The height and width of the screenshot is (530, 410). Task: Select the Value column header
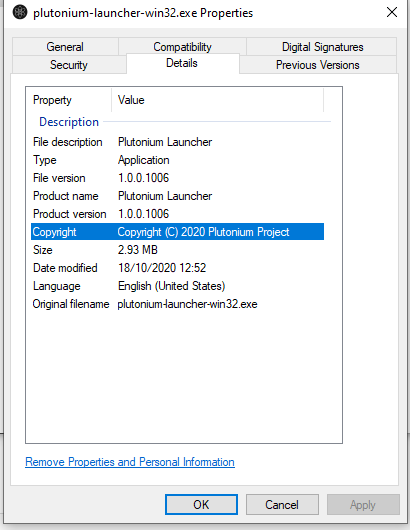click(x=218, y=100)
